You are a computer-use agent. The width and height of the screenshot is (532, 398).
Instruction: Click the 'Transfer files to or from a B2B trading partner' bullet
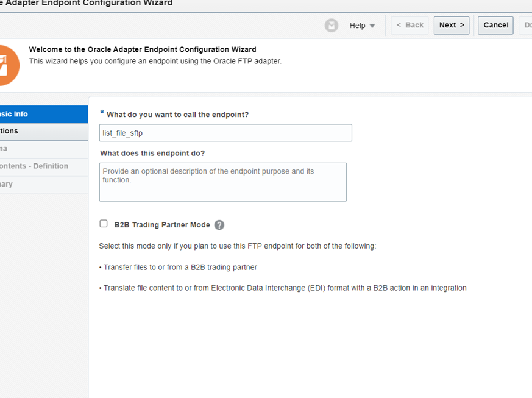[180, 268]
